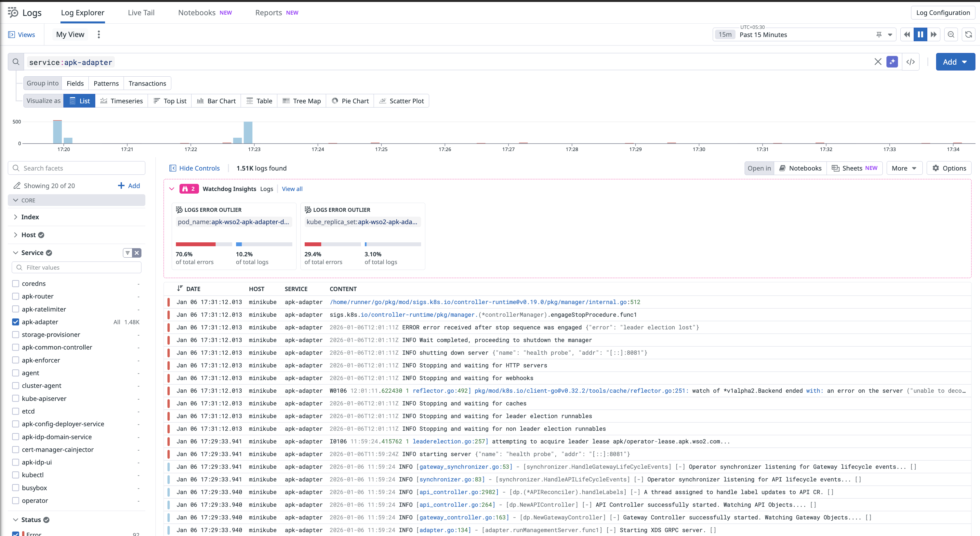Viewport: 980px width, 536px height.
Task: Visualize logs as Tree Map
Action: pyautogui.click(x=302, y=101)
